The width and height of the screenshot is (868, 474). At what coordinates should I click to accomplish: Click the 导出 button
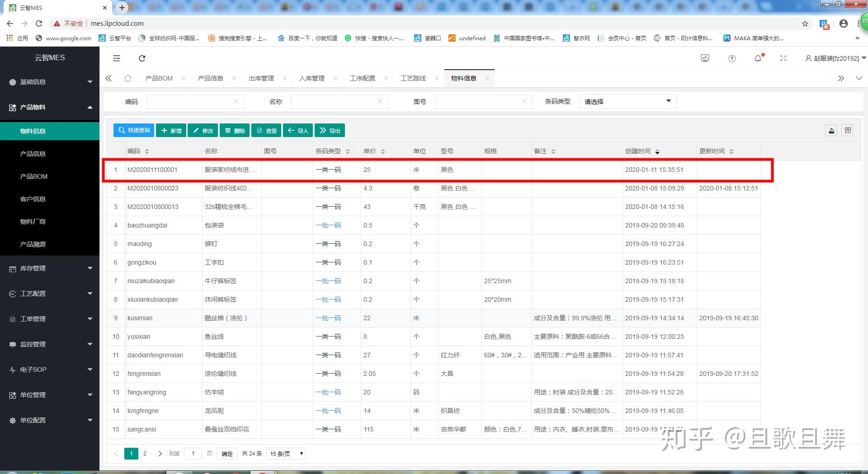(x=330, y=130)
